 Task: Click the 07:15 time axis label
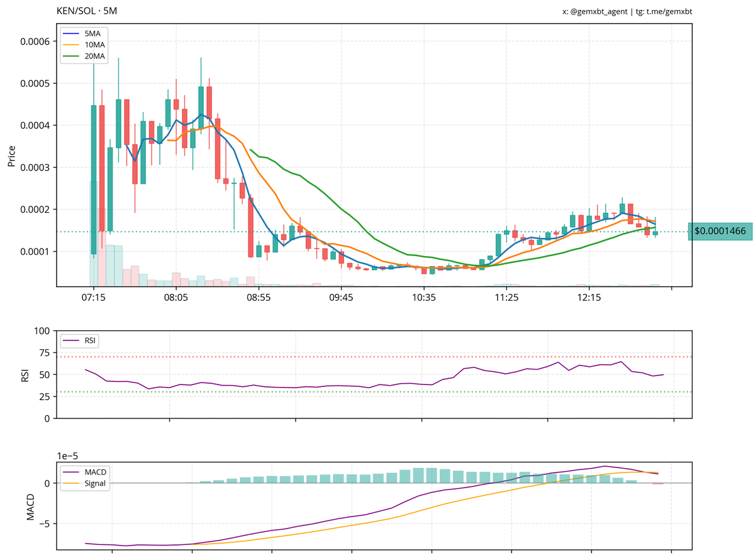pyautogui.click(x=93, y=298)
